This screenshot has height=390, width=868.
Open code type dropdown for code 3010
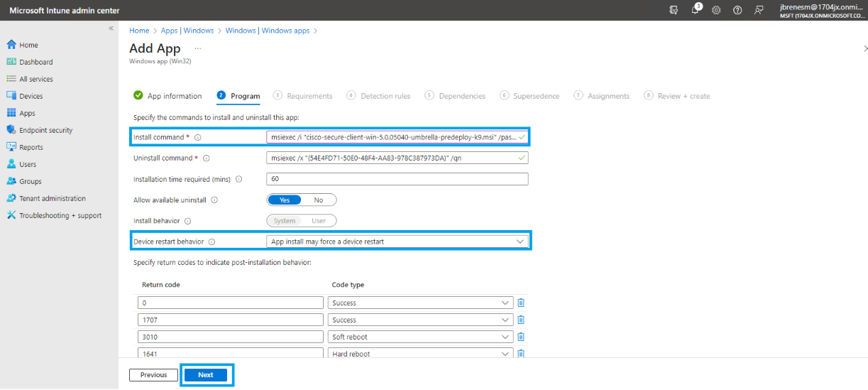click(421, 337)
